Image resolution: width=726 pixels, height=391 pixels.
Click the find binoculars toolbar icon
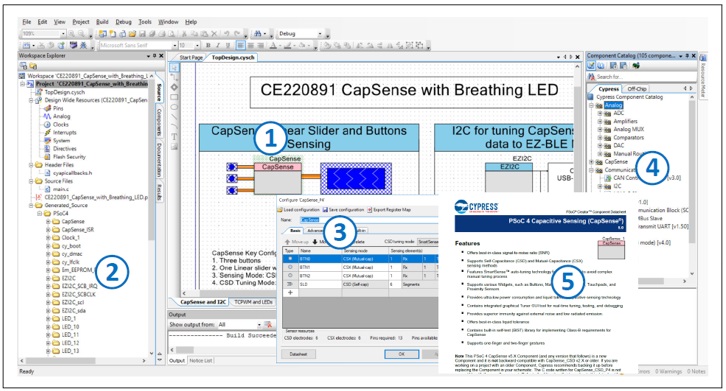[x=258, y=34]
